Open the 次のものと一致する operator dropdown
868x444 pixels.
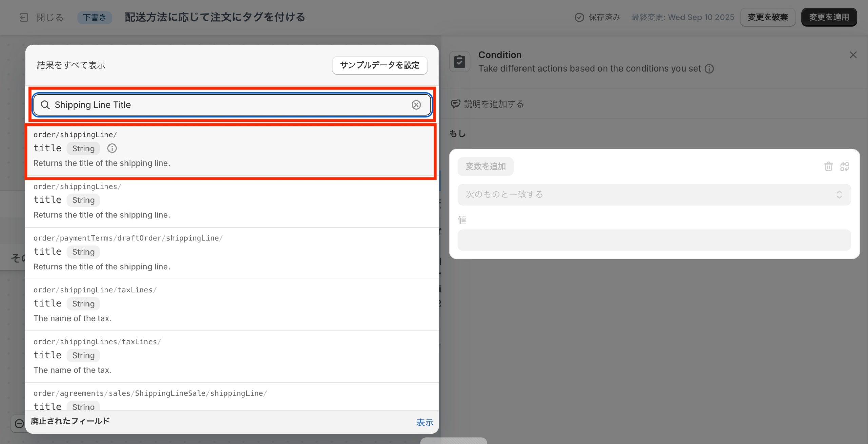coord(654,194)
